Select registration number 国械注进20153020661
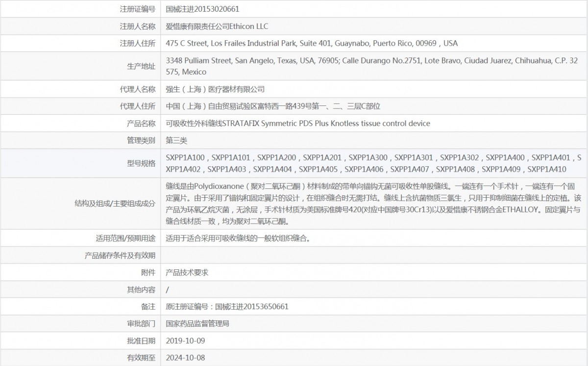Screen dimensions: 588x366 pos(203,9)
